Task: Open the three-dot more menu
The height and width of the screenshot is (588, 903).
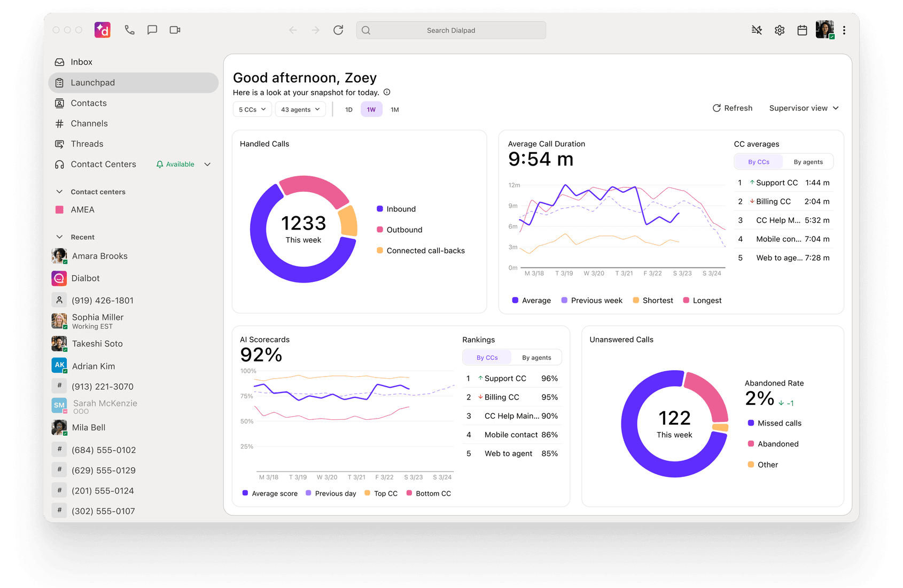Action: point(844,30)
